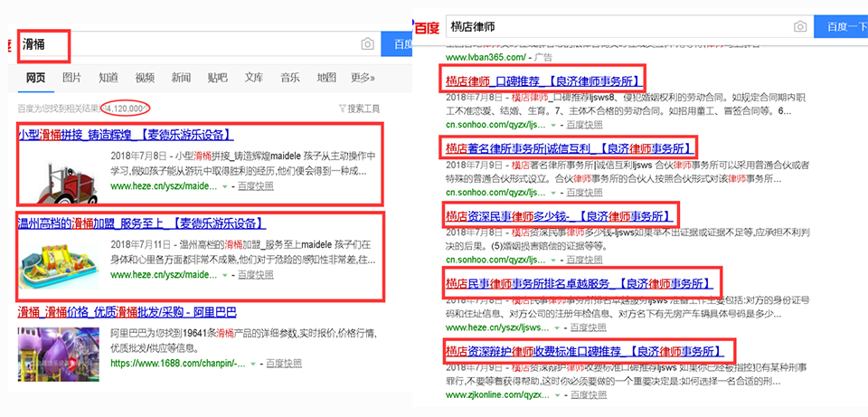Expand arrow after www.heze.cn URL under 小型滑桶拼接
The width and height of the screenshot is (868, 417).
point(224,186)
